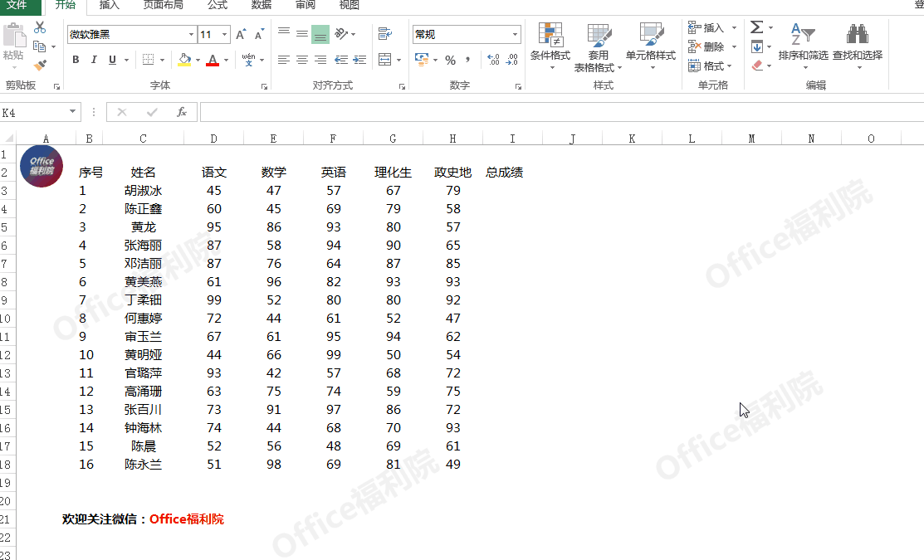Image resolution: width=924 pixels, height=560 pixels.
Task: Cut the selection with the scissors icon
Action: tap(40, 27)
